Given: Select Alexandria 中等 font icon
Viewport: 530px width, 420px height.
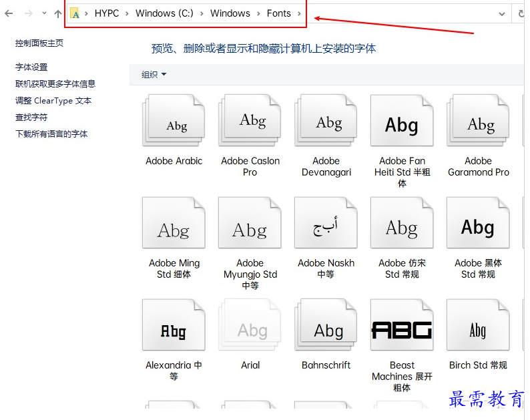Looking at the screenshot, I should [x=174, y=325].
